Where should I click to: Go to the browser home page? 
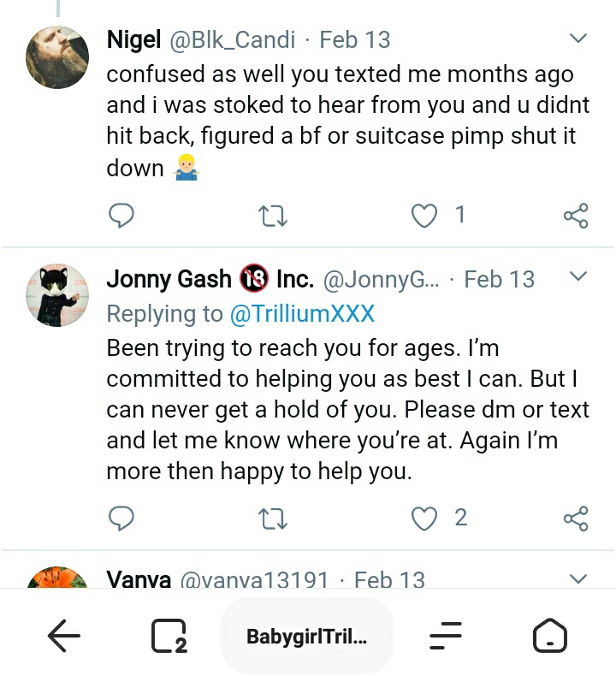(549, 636)
